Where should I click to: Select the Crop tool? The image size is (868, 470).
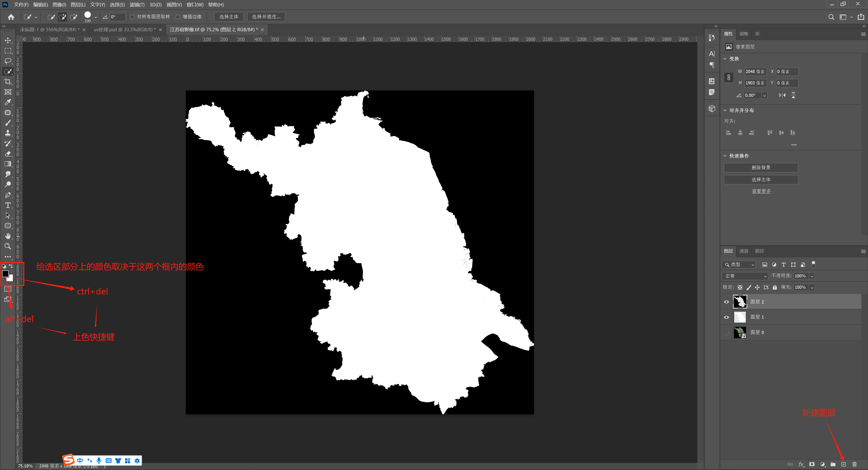pos(8,82)
